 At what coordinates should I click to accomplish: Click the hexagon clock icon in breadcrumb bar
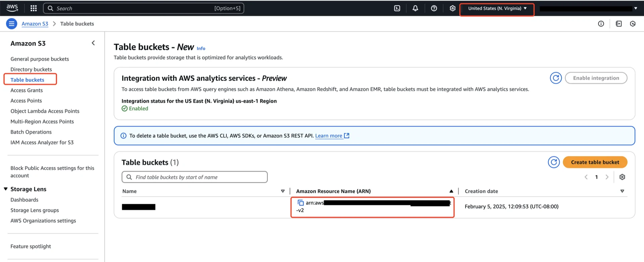click(633, 24)
